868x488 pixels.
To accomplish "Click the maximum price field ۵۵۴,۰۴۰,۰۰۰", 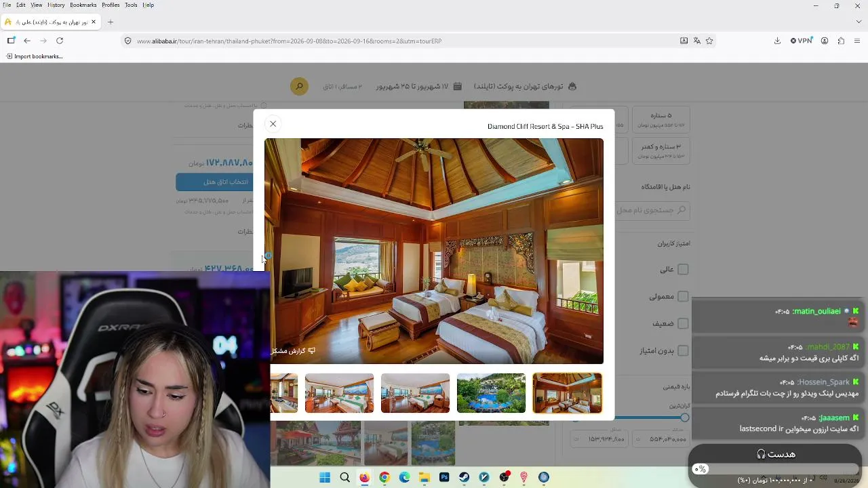I will 661,439.
